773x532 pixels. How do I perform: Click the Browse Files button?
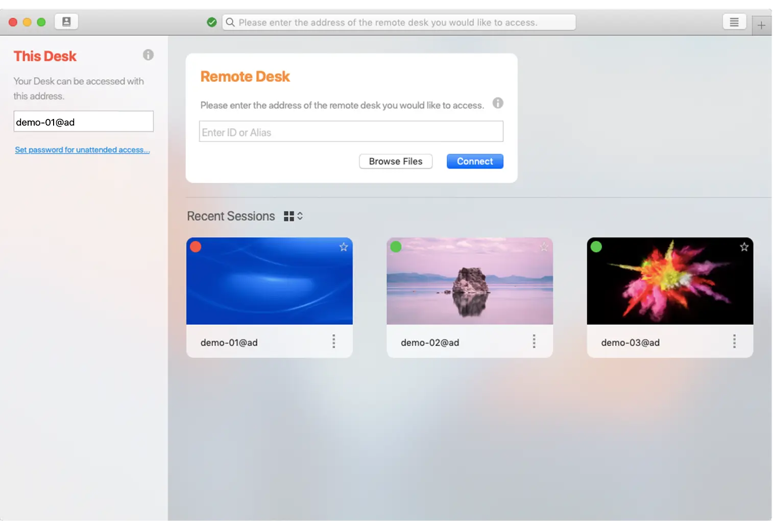pos(396,161)
